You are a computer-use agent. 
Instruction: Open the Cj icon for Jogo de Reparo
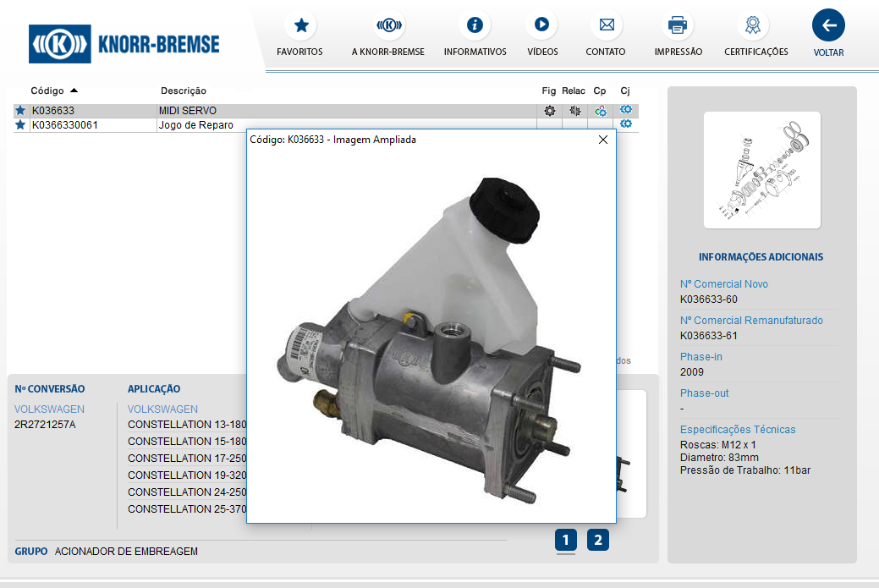coord(626,124)
